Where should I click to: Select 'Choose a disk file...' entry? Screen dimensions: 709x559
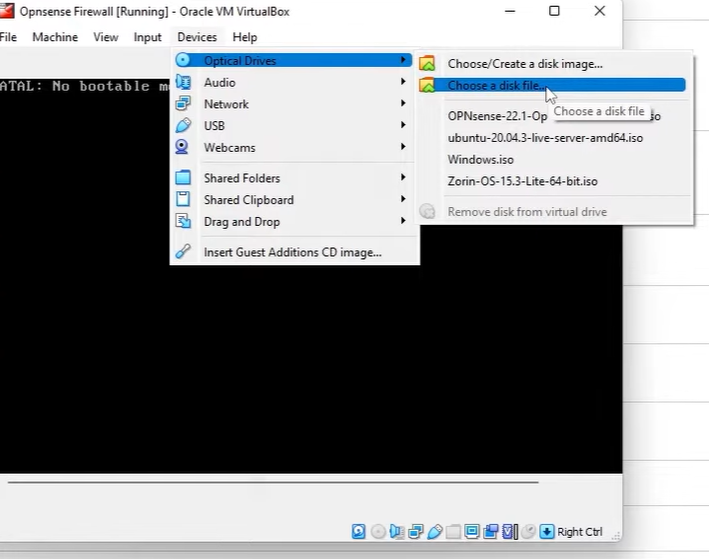(496, 86)
